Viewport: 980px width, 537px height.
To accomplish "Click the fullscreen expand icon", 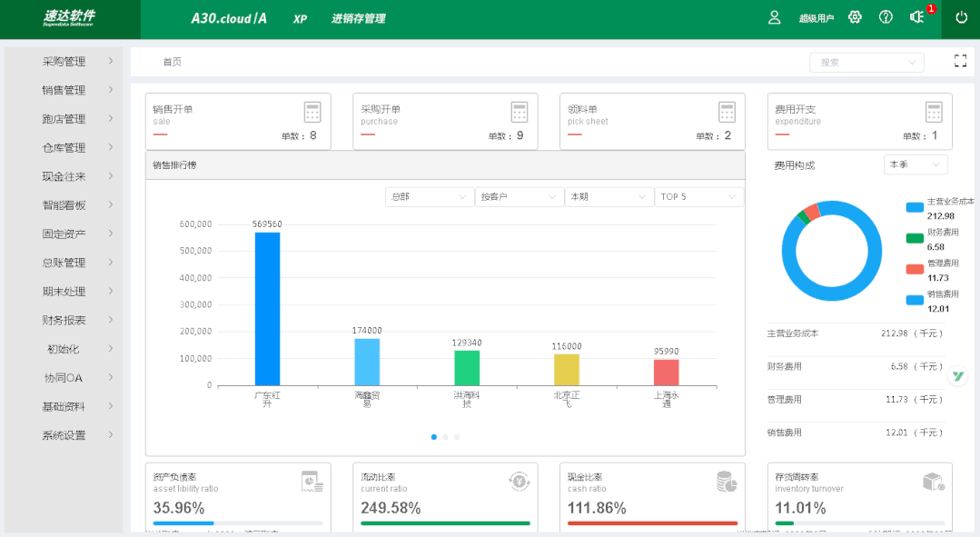I will coord(960,61).
